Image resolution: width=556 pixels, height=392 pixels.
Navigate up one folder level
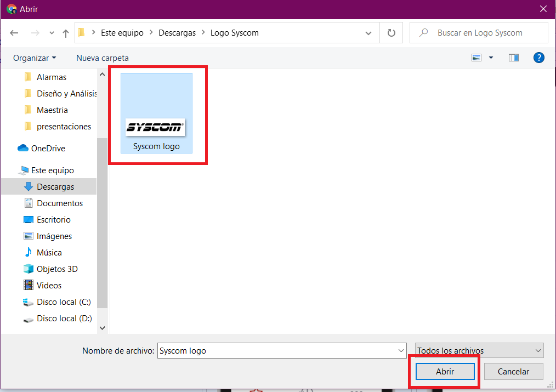pyautogui.click(x=66, y=33)
